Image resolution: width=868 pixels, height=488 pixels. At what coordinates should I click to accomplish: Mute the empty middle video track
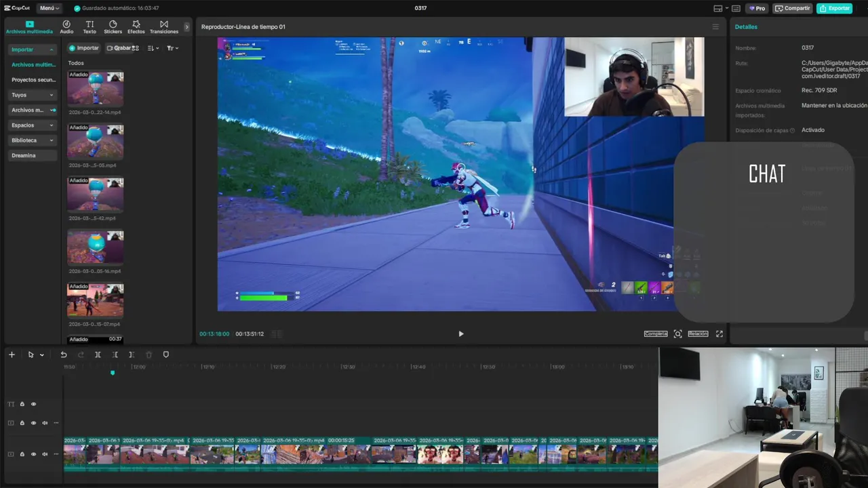[45, 423]
